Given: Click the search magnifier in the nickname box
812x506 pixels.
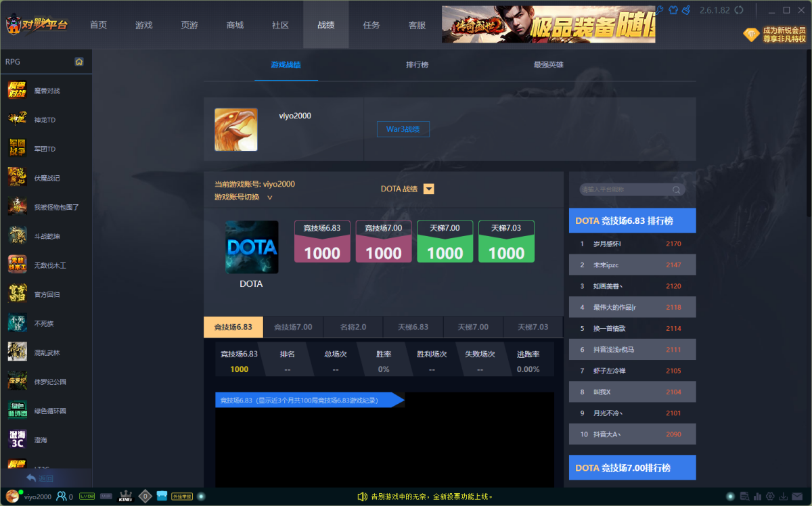Looking at the screenshot, I should [x=676, y=189].
